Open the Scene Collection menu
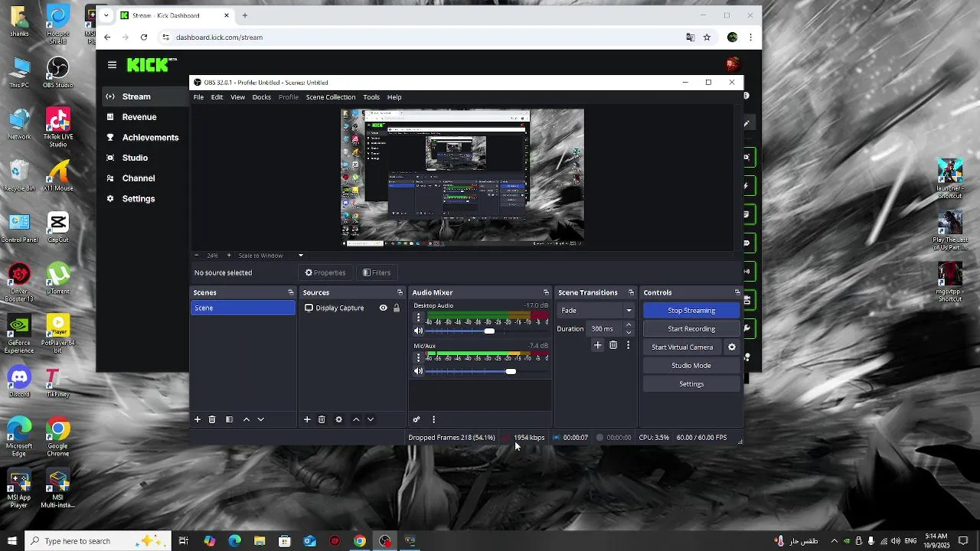The width and height of the screenshot is (980, 551). pyautogui.click(x=331, y=97)
